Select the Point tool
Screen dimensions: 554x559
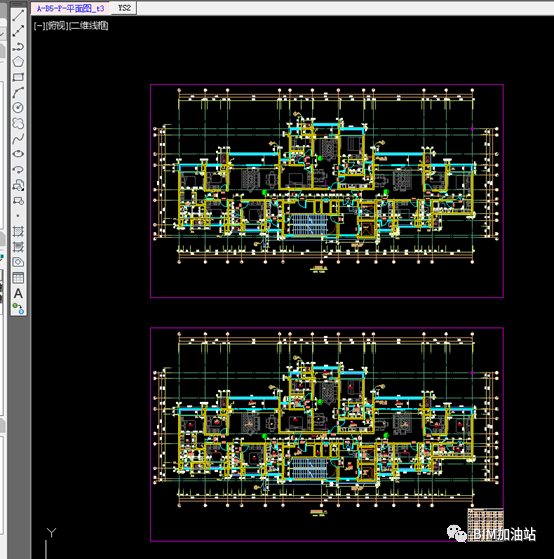pyautogui.click(x=18, y=216)
